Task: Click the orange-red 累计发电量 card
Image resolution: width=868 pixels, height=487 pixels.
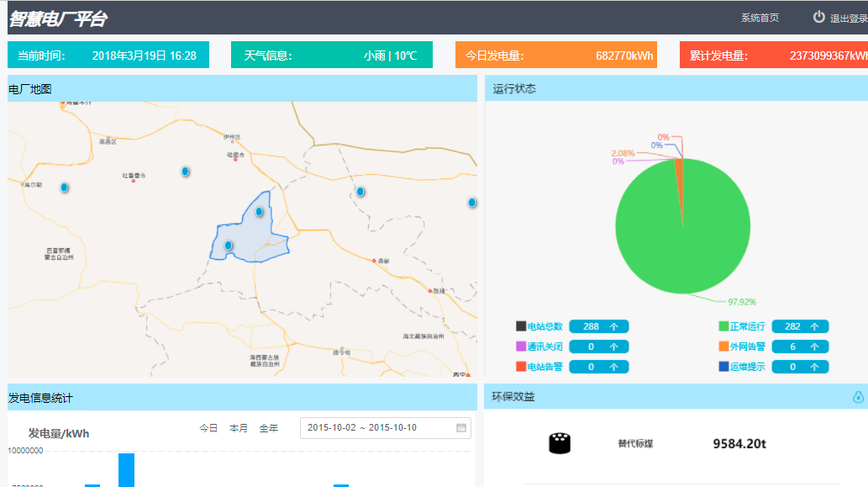Action: [x=774, y=55]
